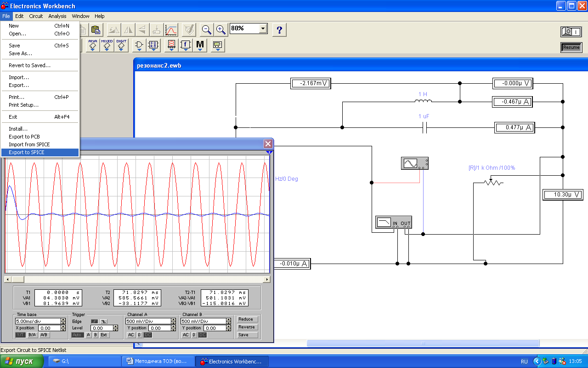Choose Print Setup in File menu
Image resolution: width=588 pixels, height=368 pixels.
coord(40,105)
